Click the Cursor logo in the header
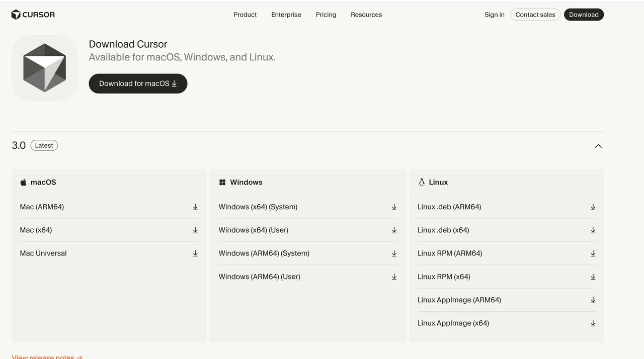Screen dimensions: 644x359 [33, 15]
